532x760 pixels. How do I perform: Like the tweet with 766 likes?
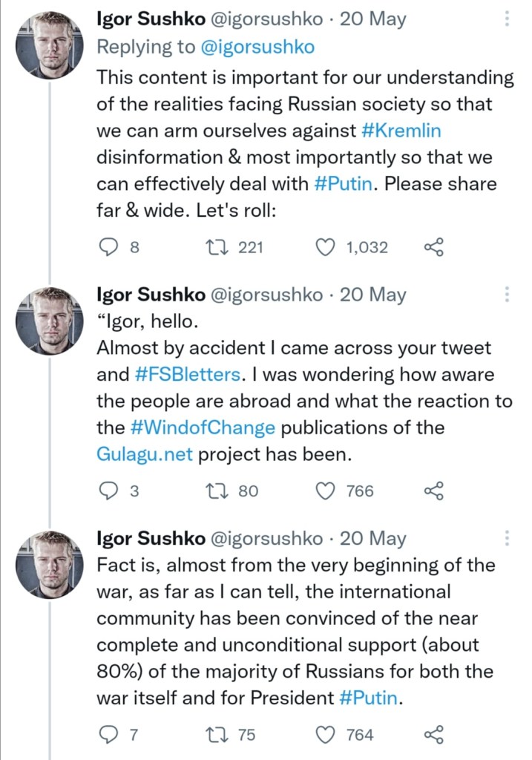point(325,491)
